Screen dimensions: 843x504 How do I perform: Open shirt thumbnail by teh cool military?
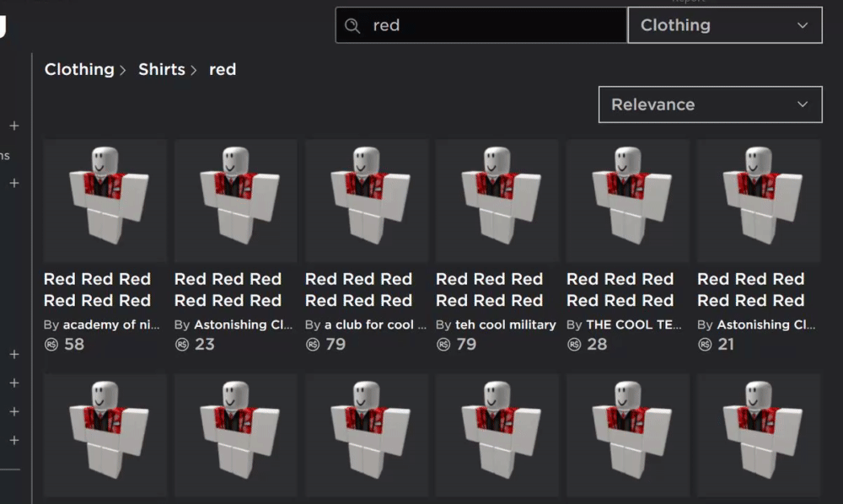pos(497,201)
